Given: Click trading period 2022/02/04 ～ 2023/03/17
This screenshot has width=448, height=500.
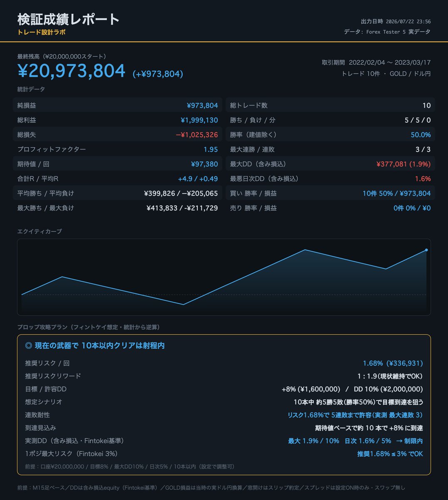Looking at the screenshot, I should tap(390, 62).
